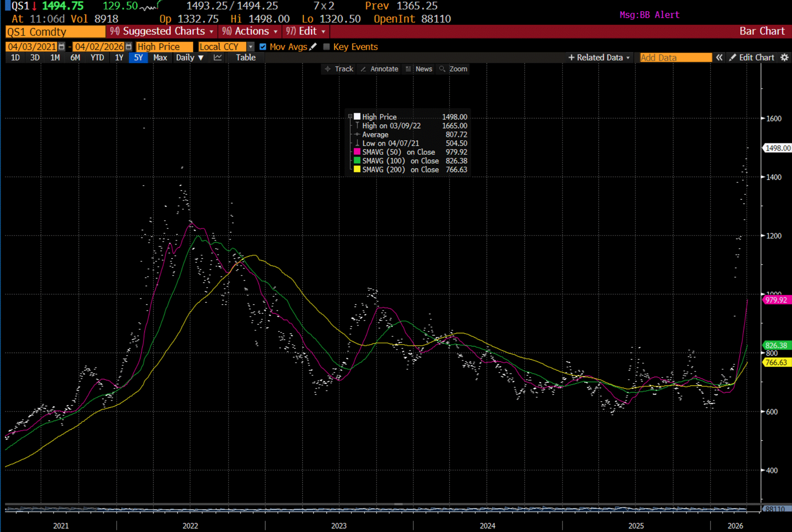Collapse the High Price legend tree
The image size is (792, 532).
[350, 117]
